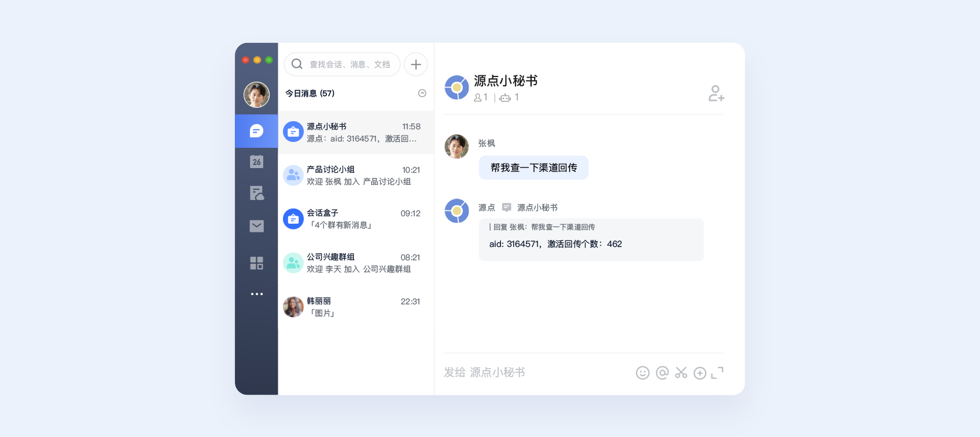Insert a mention with the @ icon

[662, 373]
